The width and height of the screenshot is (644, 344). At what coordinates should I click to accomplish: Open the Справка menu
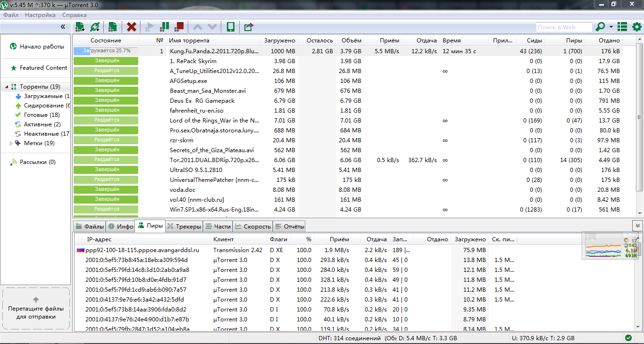75,15
